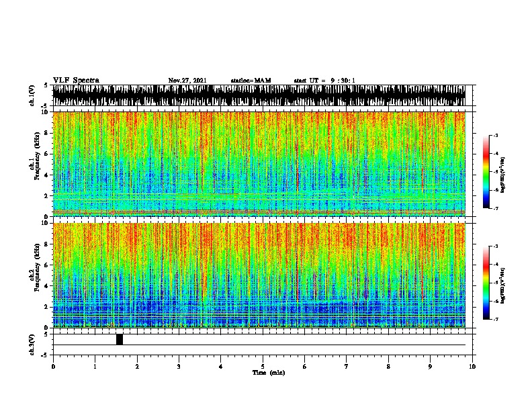
Task: Click the '2' kHz tick on ch.2 frequency axis
Action: pyautogui.click(x=47, y=307)
